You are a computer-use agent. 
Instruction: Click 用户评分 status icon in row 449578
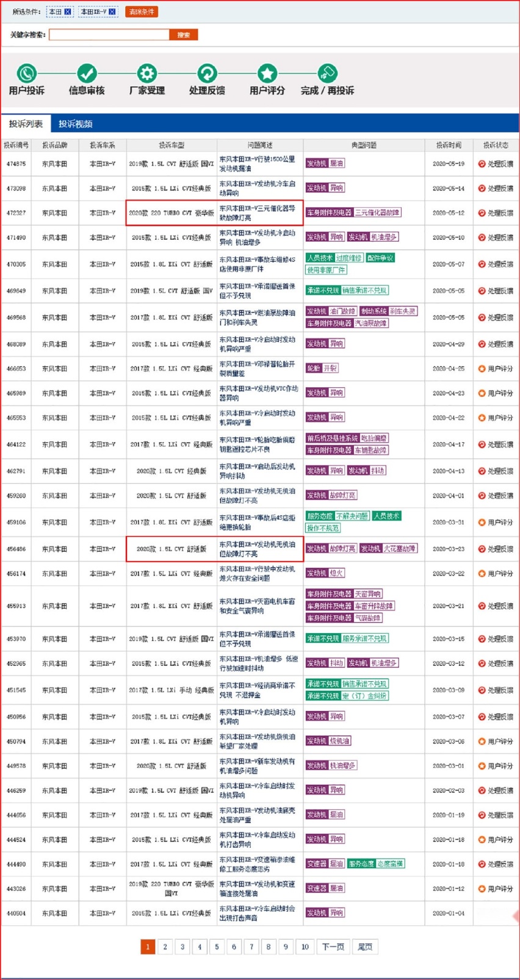tap(482, 766)
